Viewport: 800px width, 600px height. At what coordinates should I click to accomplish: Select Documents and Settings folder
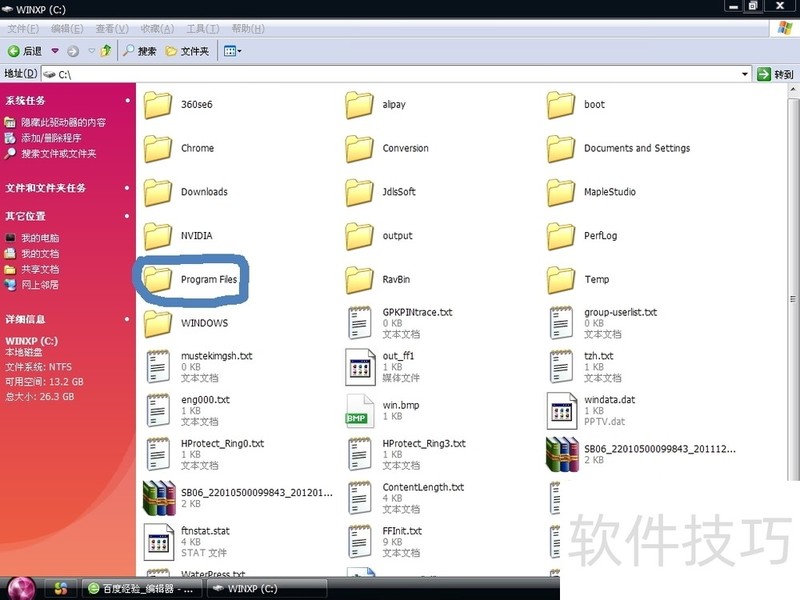pyautogui.click(x=618, y=148)
